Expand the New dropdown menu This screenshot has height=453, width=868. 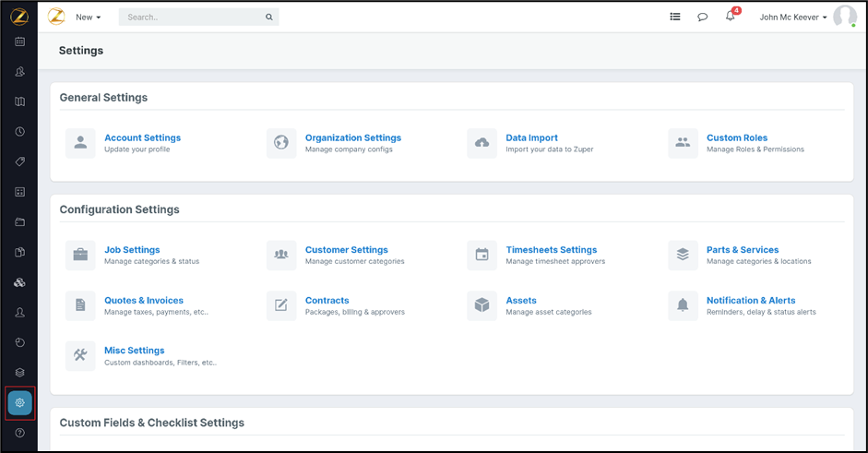(89, 17)
